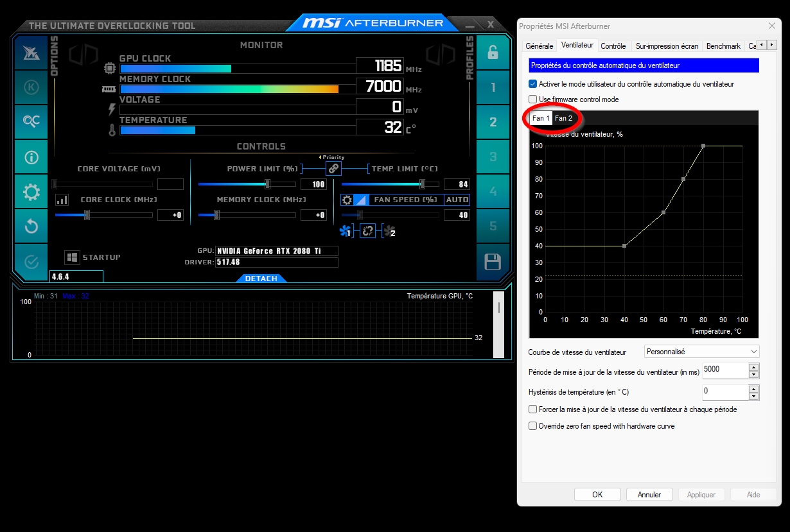This screenshot has width=790, height=532.
Task: Open 'Courbe de vitesse du ventilateur' dropdown
Action: point(701,352)
